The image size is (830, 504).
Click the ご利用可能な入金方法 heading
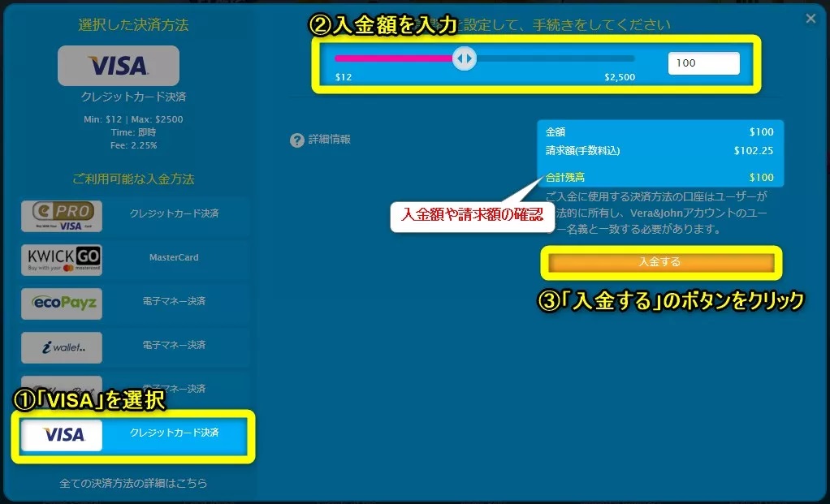pyautogui.click(x=133, y=179)
